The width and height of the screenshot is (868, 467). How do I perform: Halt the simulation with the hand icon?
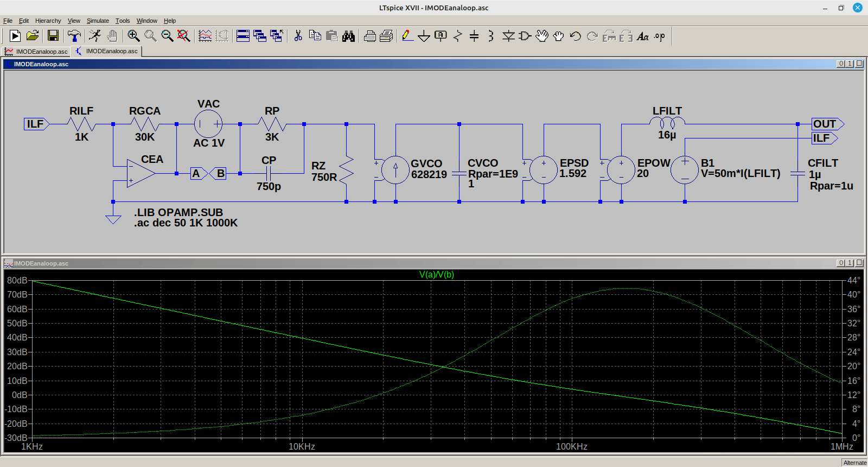click(112, 36)
